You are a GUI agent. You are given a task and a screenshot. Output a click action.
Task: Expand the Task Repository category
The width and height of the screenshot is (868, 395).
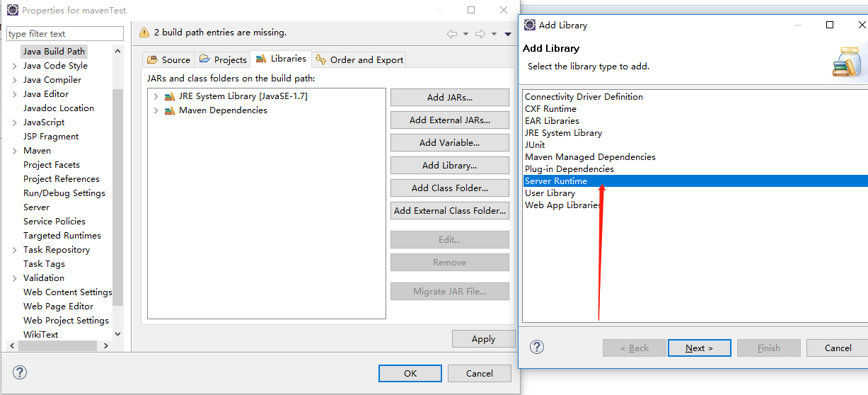[x=14, y=250]
